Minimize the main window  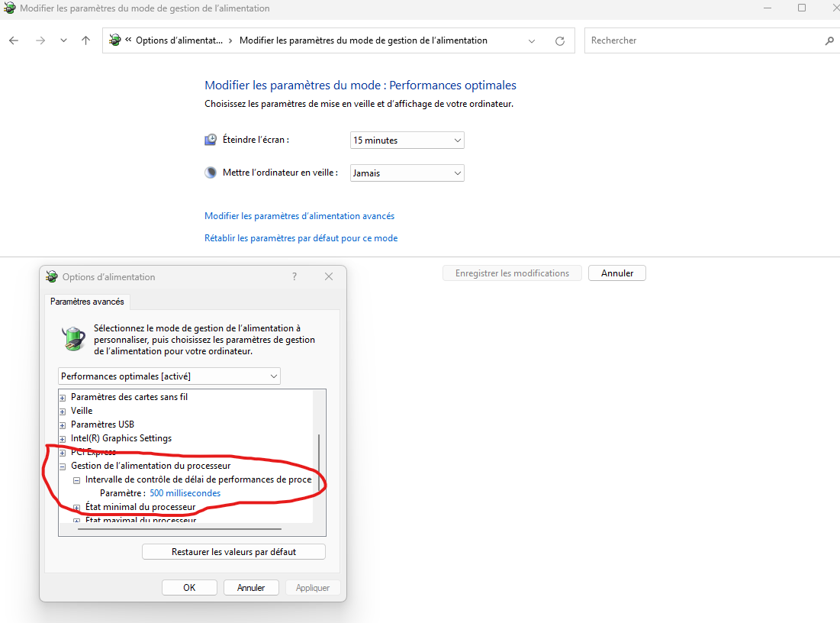pos(768,8)
